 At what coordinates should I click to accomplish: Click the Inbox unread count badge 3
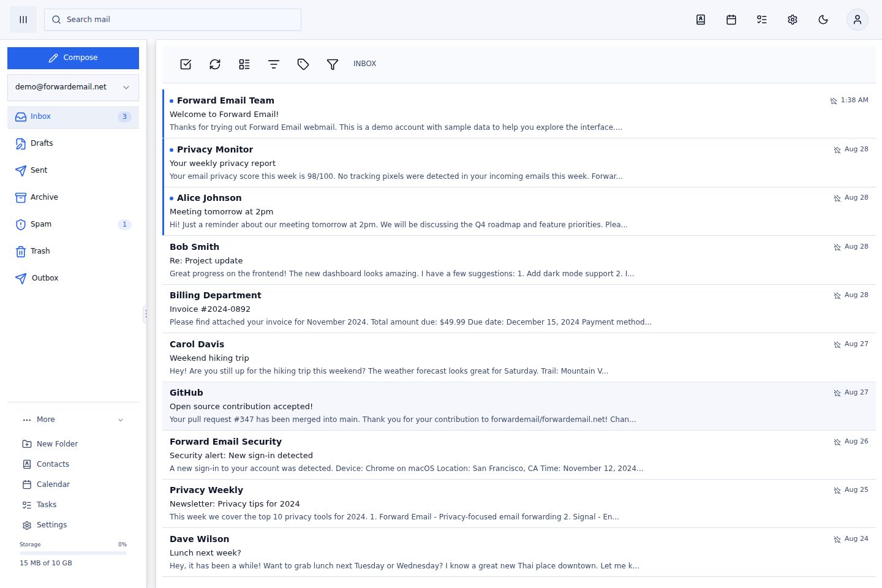pos(124,117)
